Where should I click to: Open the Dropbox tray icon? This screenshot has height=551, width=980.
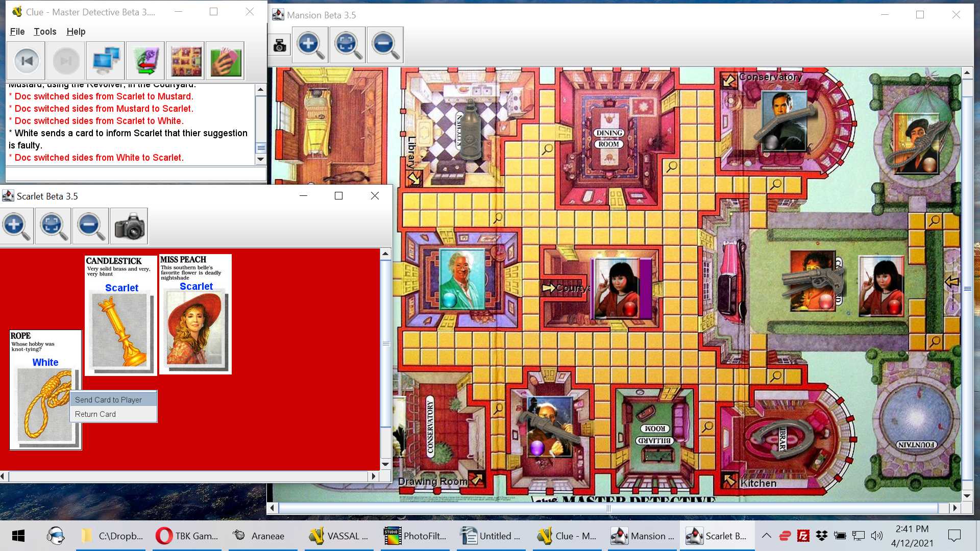821,535
